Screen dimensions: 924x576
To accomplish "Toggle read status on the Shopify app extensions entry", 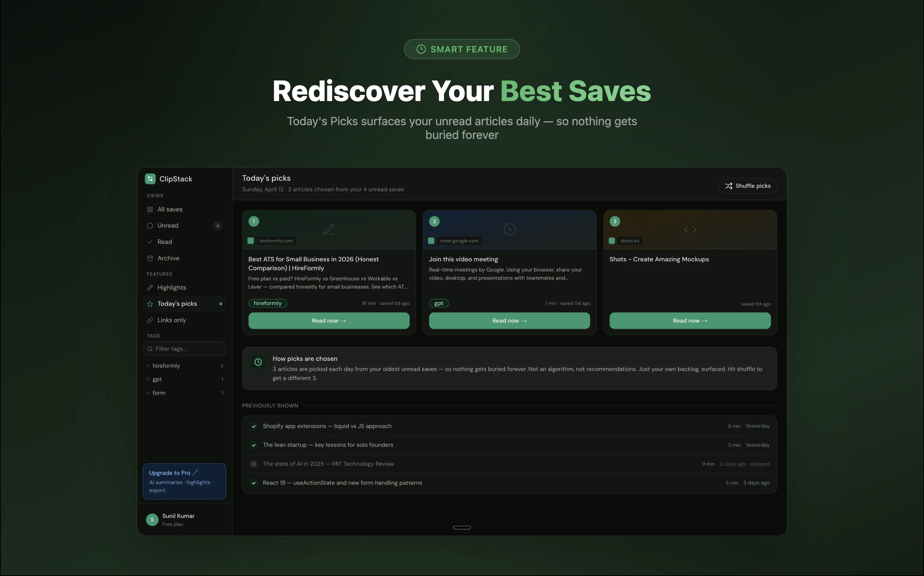I will (254, 426).
